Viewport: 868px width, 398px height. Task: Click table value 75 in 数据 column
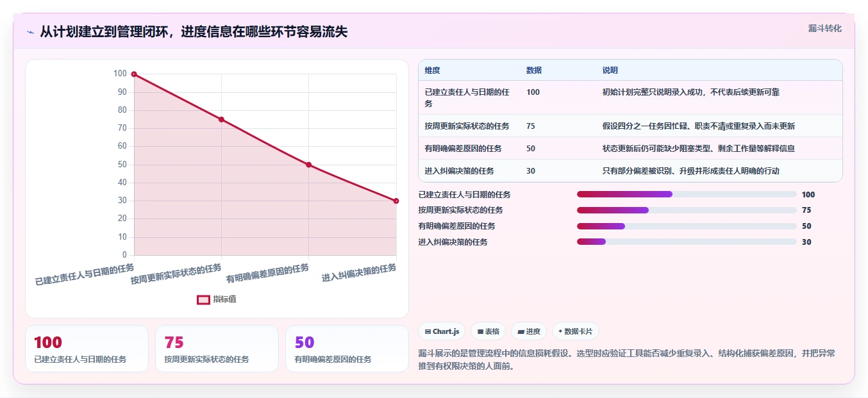pos(531,126)
